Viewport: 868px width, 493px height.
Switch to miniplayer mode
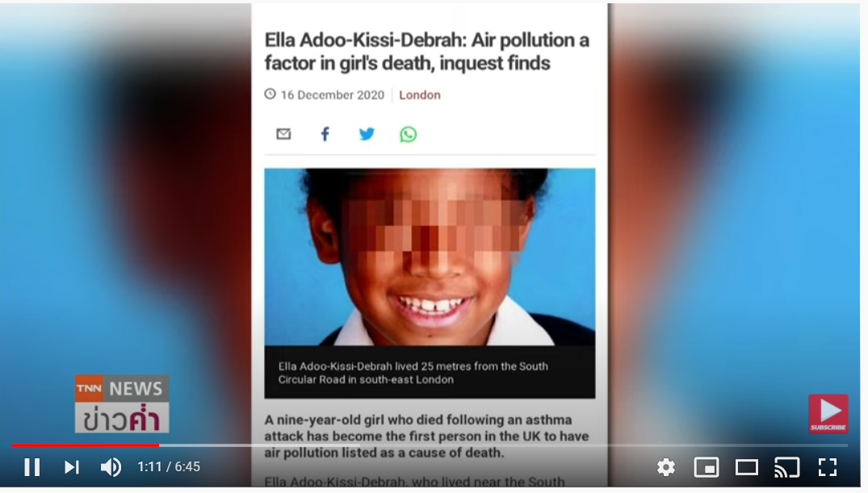click(707, 467)
